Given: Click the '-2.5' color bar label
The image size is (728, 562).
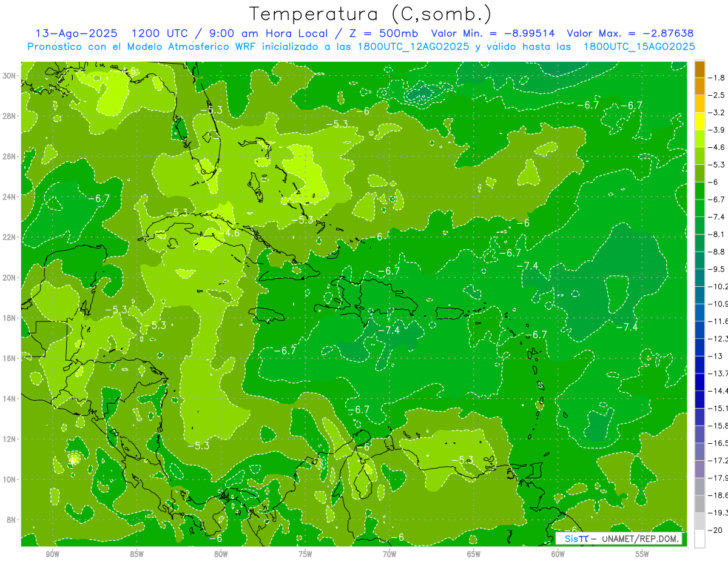Looking at the screenshot, I should point(716,95).
